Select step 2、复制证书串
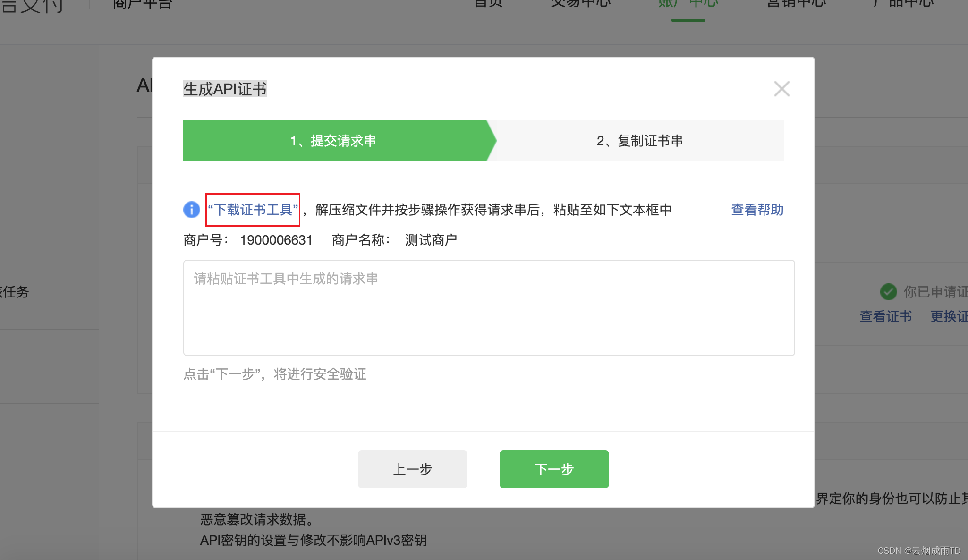The image size is (968, 560). [x=639, y=141]
